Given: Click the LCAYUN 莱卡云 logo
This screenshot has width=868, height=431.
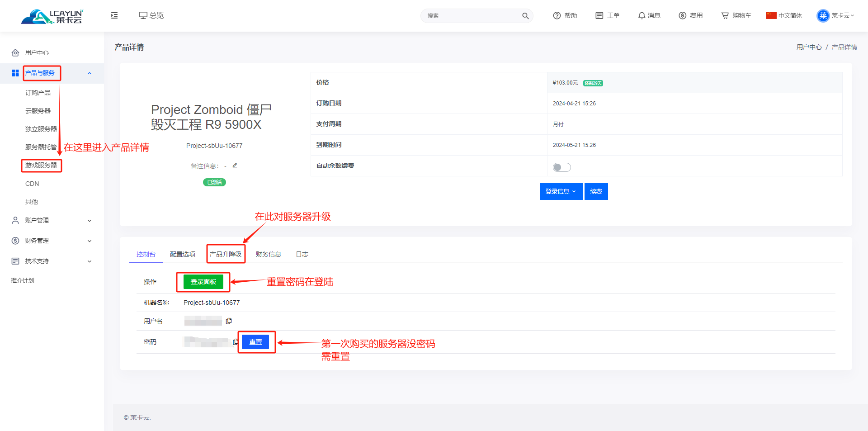Looking at the screenshot, I should point(52,16).
